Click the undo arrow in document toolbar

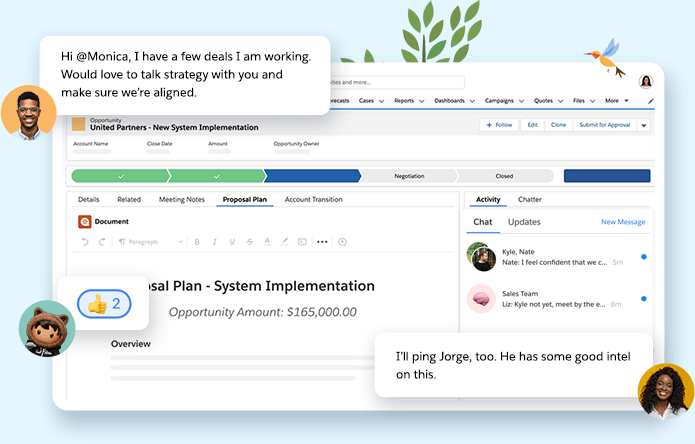tap(85, 242)
